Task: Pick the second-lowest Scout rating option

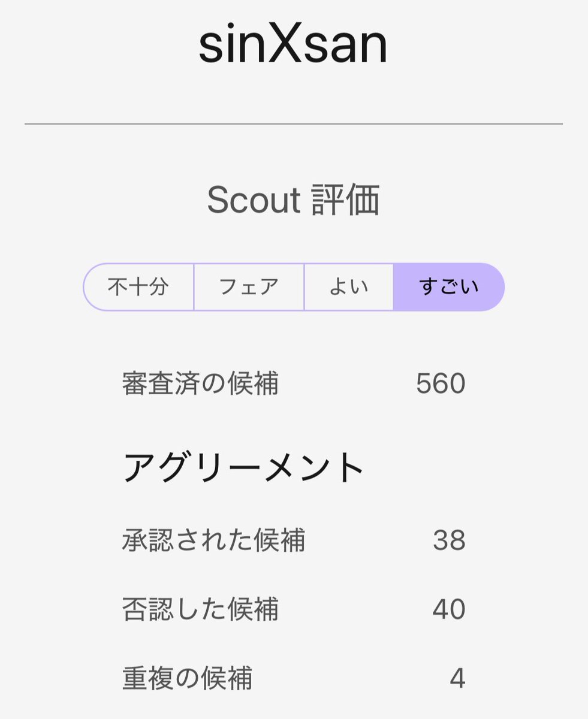Action: [249, 287]
